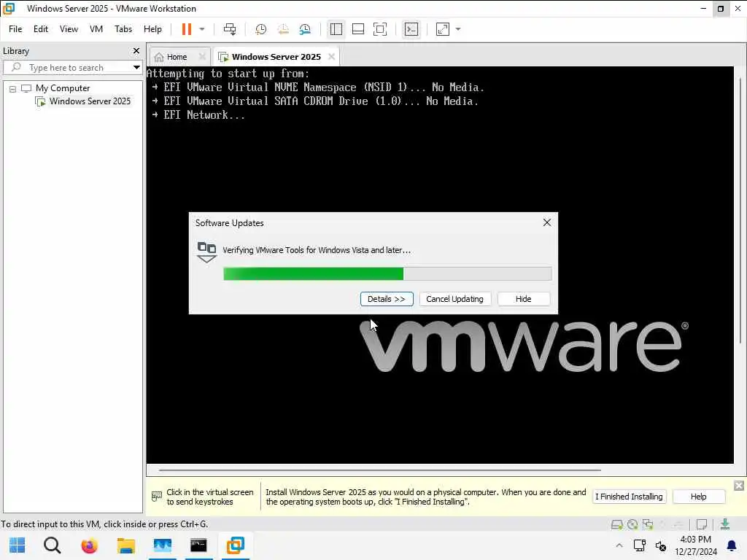Viewport: 747px width, 560px height.
Task: Click the message log status bar icon
Action: coord(701,524)
